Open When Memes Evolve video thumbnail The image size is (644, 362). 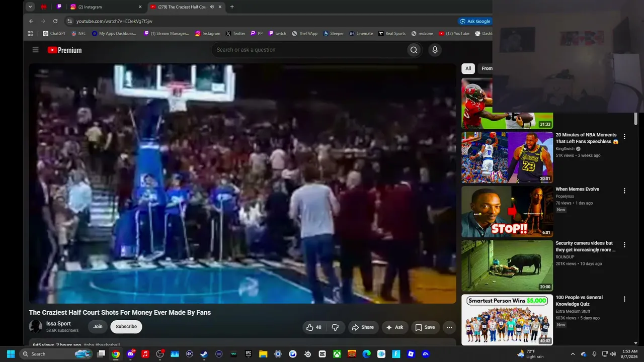click(x=507, y=212)
